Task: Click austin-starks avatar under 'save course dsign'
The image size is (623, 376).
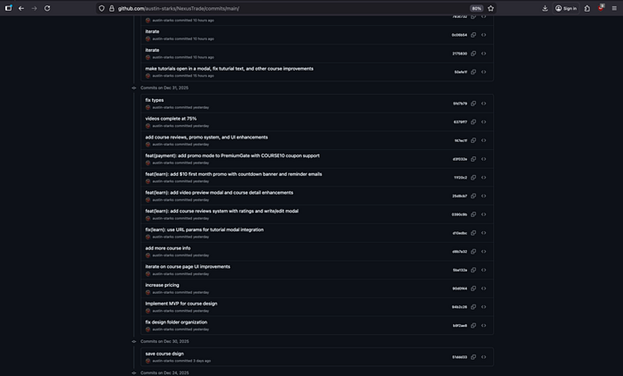Action: coord(148,361)
